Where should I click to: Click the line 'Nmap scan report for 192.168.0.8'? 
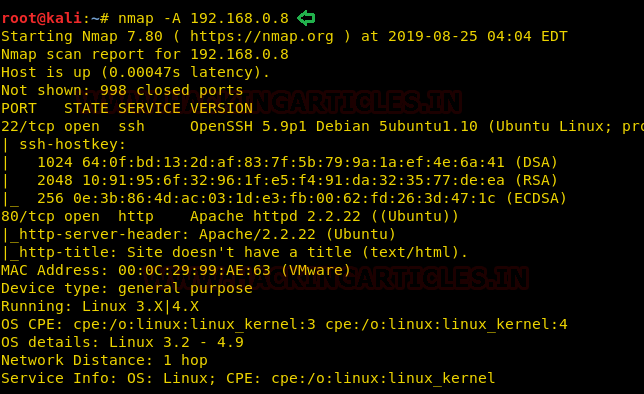pos(145,54)
